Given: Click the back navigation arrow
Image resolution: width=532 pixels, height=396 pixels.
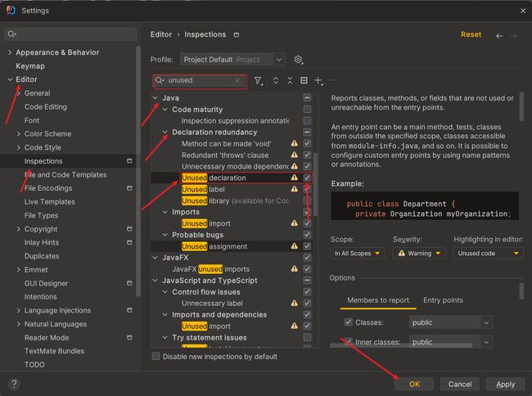Looking at the screenshot, I should (x=499, y=36).
